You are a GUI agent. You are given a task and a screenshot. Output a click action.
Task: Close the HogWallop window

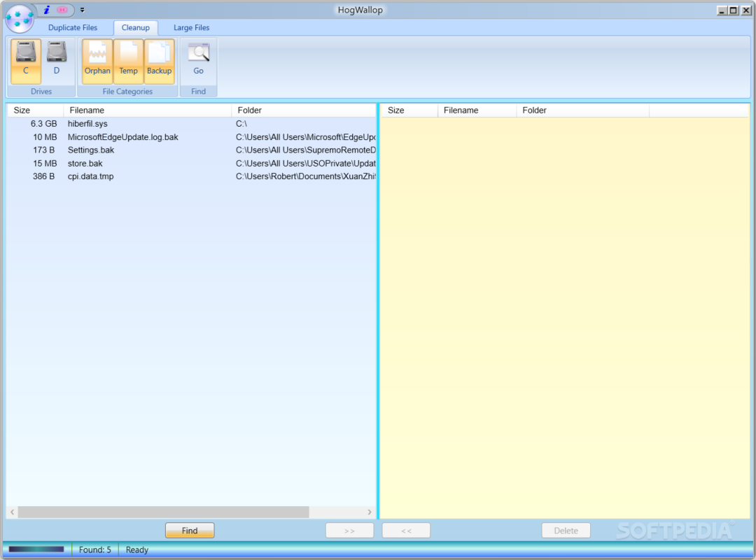[x=745, y=10]
